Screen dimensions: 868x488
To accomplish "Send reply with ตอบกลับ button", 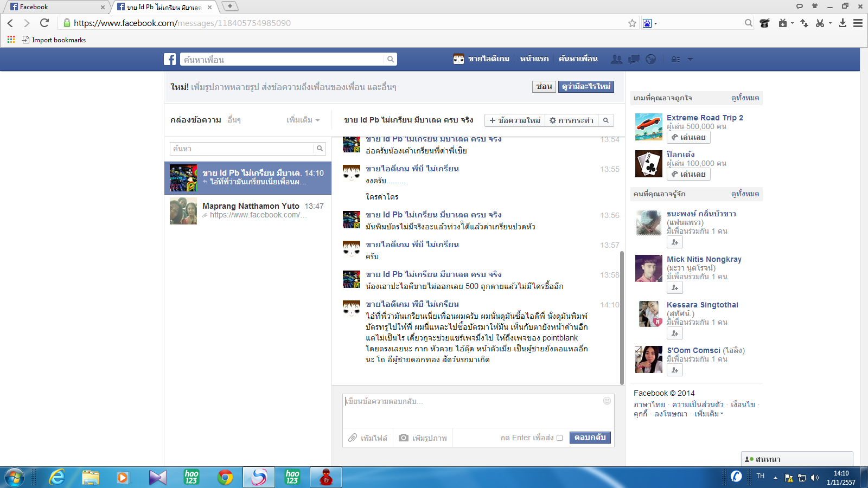I will click(x=590, y=437).
